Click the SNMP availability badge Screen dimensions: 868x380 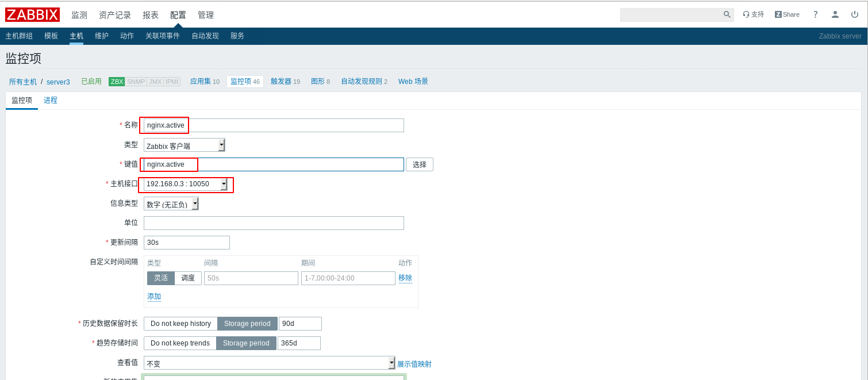(x=136, y=82)
